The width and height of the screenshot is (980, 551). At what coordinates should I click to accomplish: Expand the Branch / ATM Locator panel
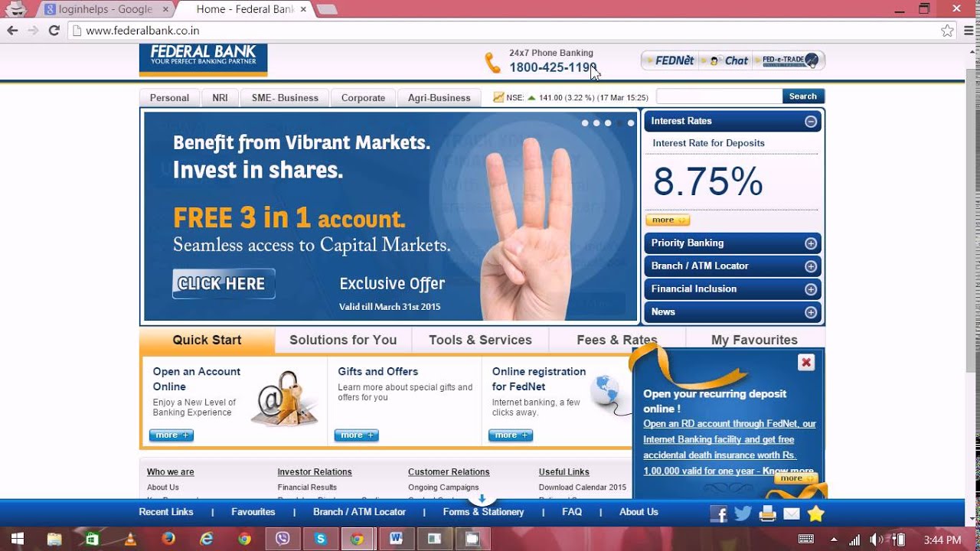pos(811,266)
